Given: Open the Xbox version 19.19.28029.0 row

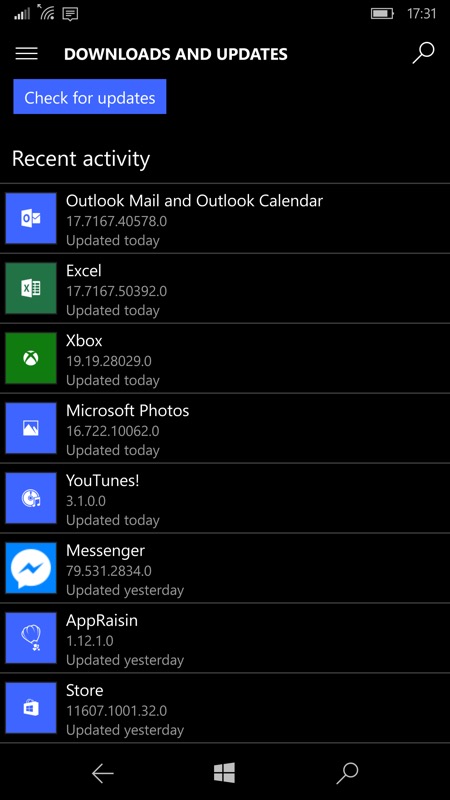Looking at the screenshot, I should (225, 358).
